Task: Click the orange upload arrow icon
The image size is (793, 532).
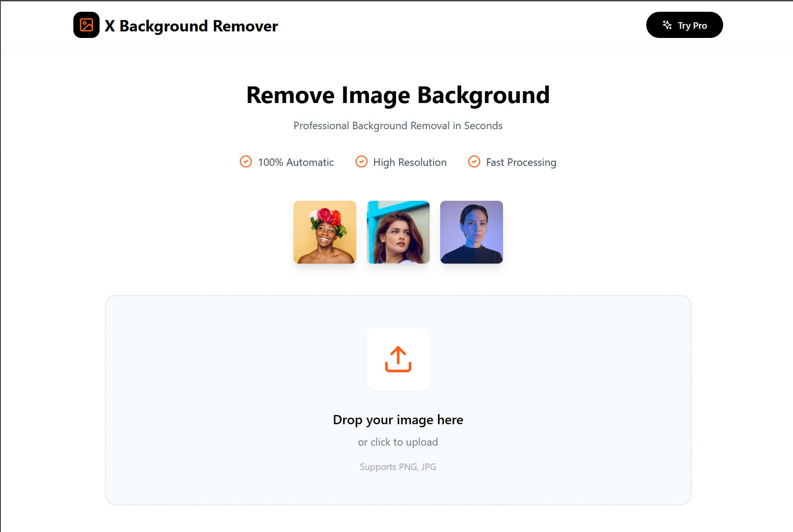Action: coord(398,359)
